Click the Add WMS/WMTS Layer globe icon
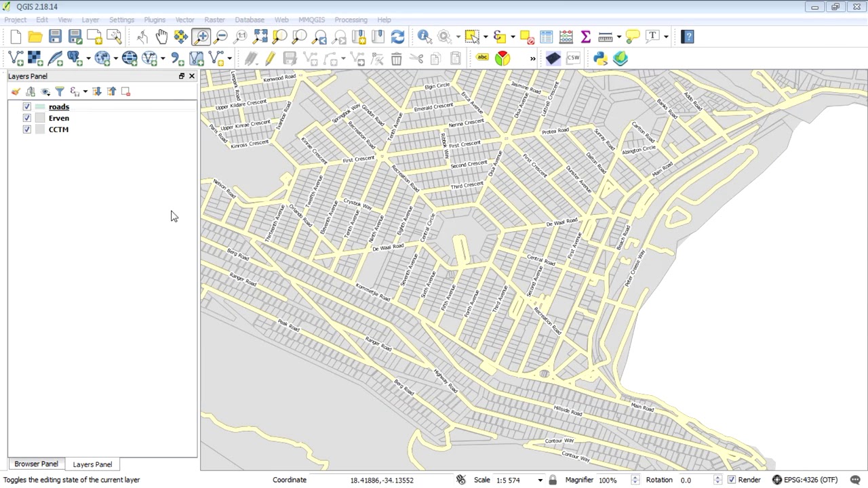Image resolution: width=868 pixels, height=488 pixels. click(x=102, y=59)
